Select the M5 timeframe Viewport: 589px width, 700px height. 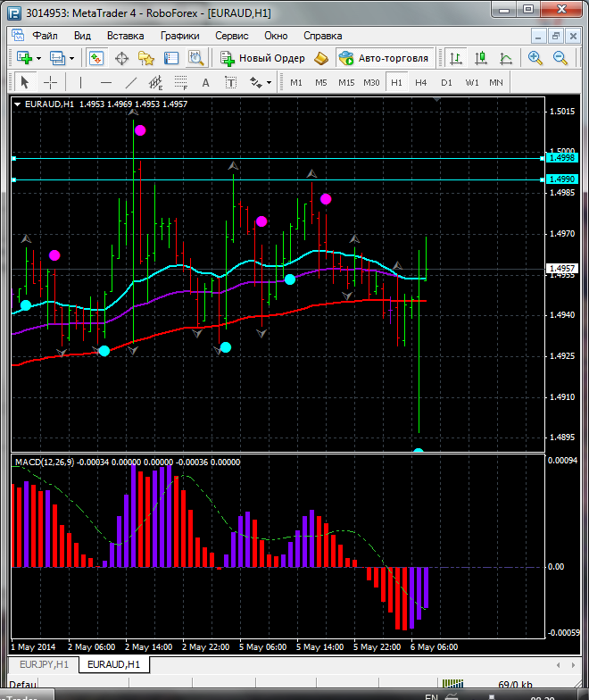pyautogui.click(x=321, y=82)
